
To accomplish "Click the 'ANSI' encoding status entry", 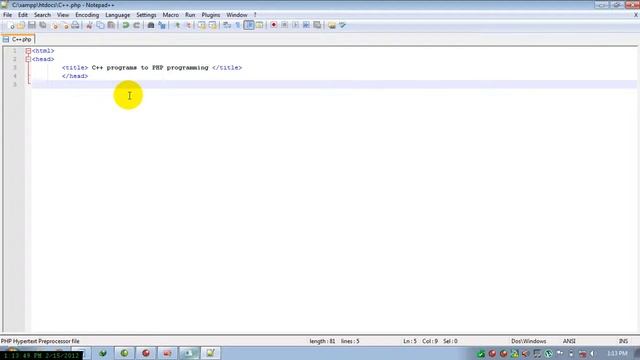I will point(569,341).
